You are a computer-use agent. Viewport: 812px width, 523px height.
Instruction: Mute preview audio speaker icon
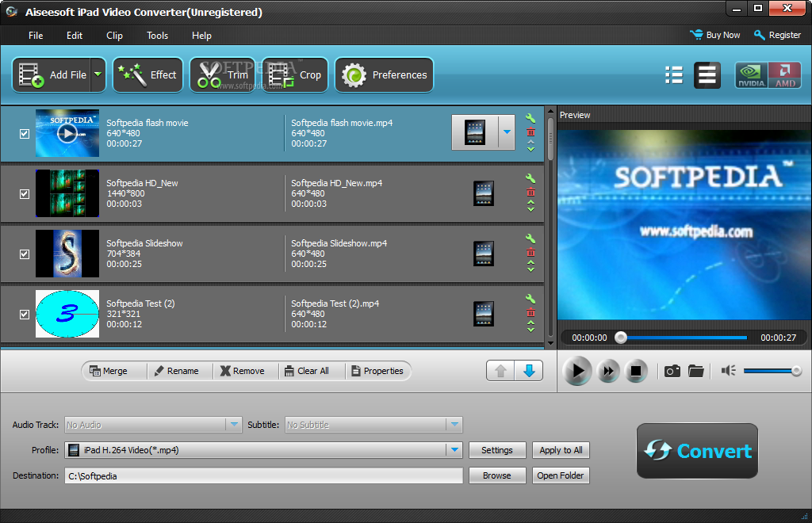pyautogui.click(x=729, y=371)
